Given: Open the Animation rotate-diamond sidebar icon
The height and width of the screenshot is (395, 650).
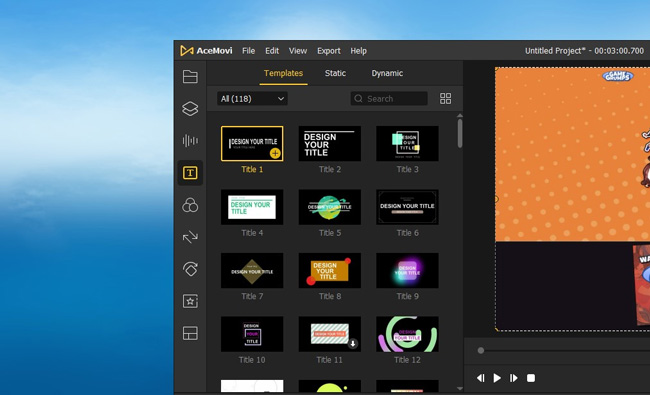Looking at the screenshot, I should pyautogui.click(x=190, y=269).
